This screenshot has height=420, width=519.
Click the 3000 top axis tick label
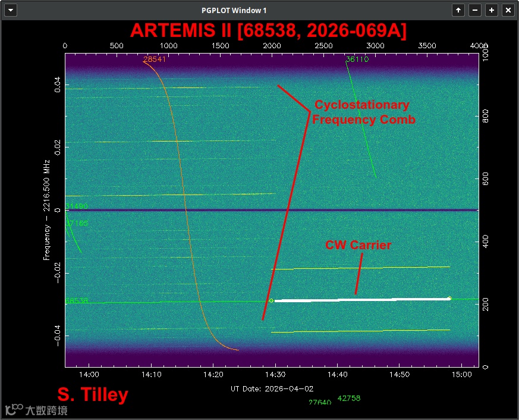point(375,46)
